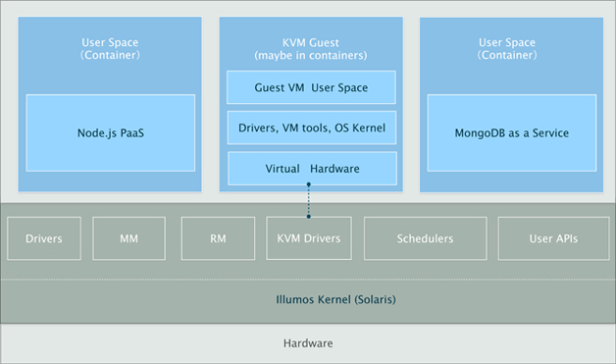Click the Virtual Hardware block
Viewport: 616px width, 364px height.
tap(312, 169)
